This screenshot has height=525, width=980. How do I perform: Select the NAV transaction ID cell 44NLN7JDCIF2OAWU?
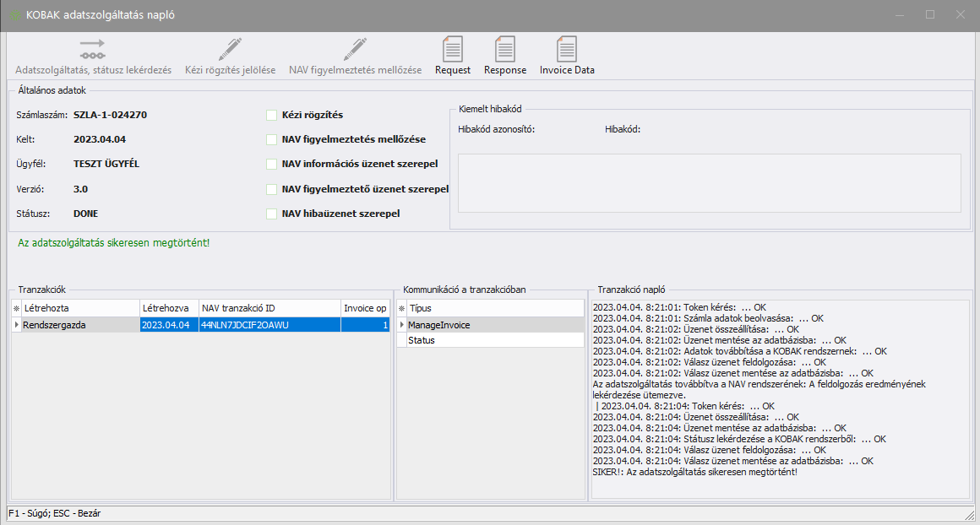coord(269,325)
